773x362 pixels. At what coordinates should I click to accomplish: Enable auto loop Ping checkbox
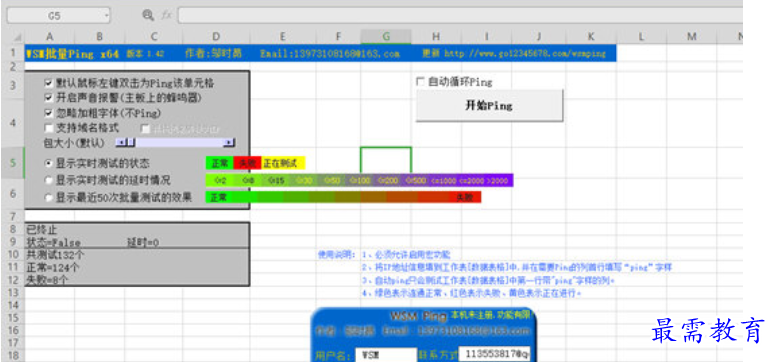(x=420, y=82)
